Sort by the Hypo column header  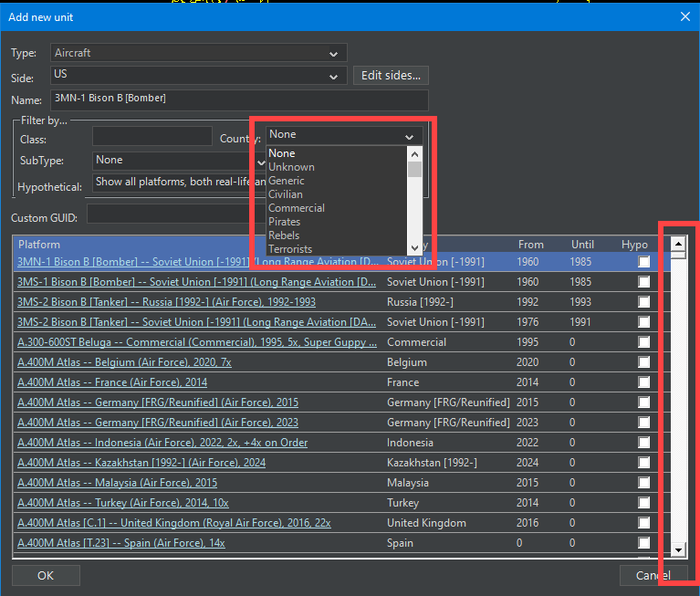click(x=634, y=245)
